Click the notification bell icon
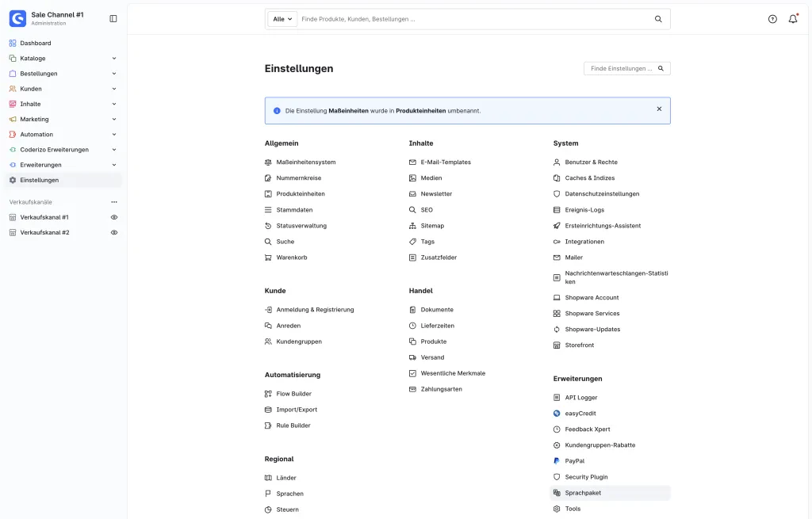Screen dimensions: 812x519 tap(793, 19)
